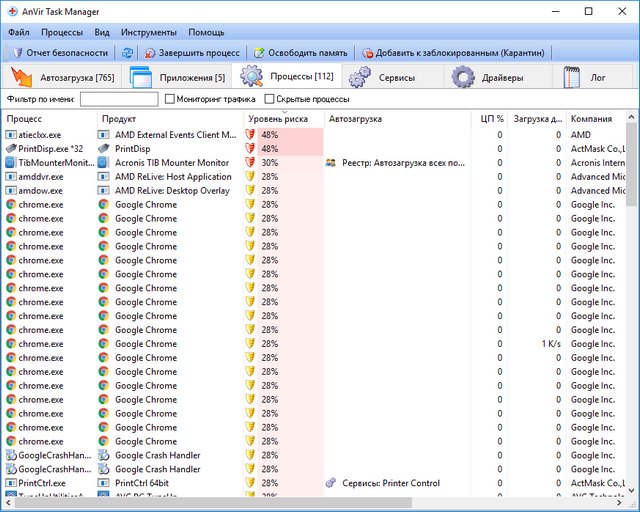Sort by Уровень риска column header
Screen dimensions: 640x512
(x=278, y=119)
